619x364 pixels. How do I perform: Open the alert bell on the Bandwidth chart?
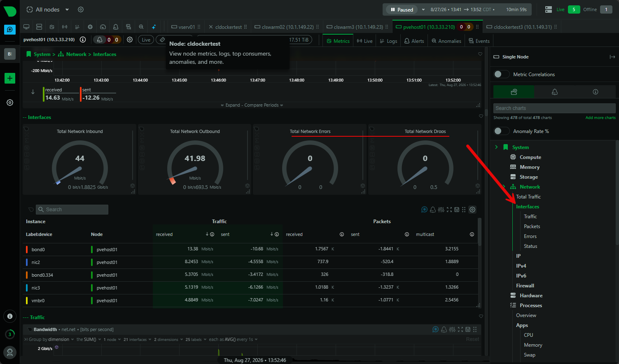point(444,329)
